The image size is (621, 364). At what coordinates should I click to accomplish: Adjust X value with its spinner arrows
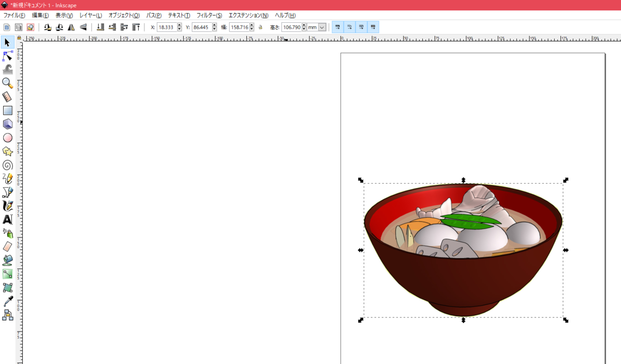[180, 27]
